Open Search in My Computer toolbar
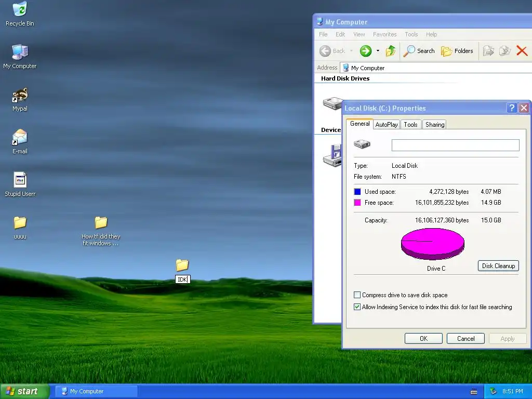 pyautogui.click(x=419, y=51)
